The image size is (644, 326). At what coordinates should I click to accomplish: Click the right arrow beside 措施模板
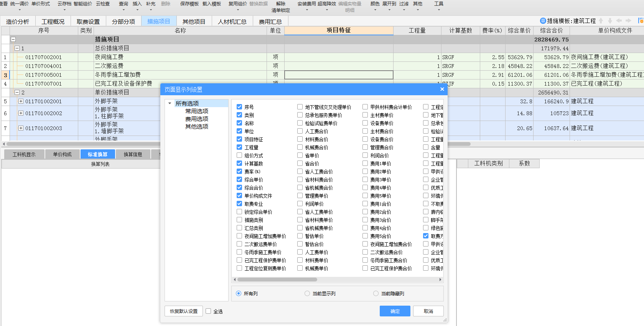(x=628, y=21)
